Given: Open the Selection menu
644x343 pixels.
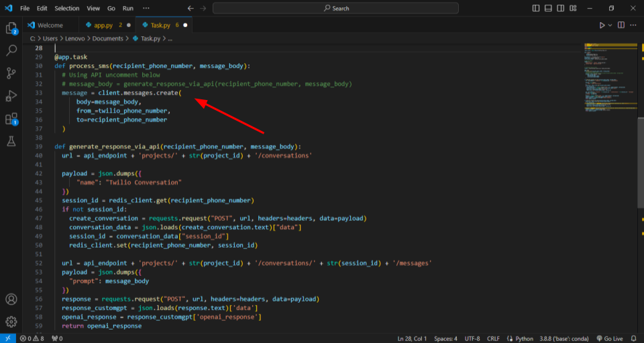Looking at the screenshot, I should click(x=66, y=8).
